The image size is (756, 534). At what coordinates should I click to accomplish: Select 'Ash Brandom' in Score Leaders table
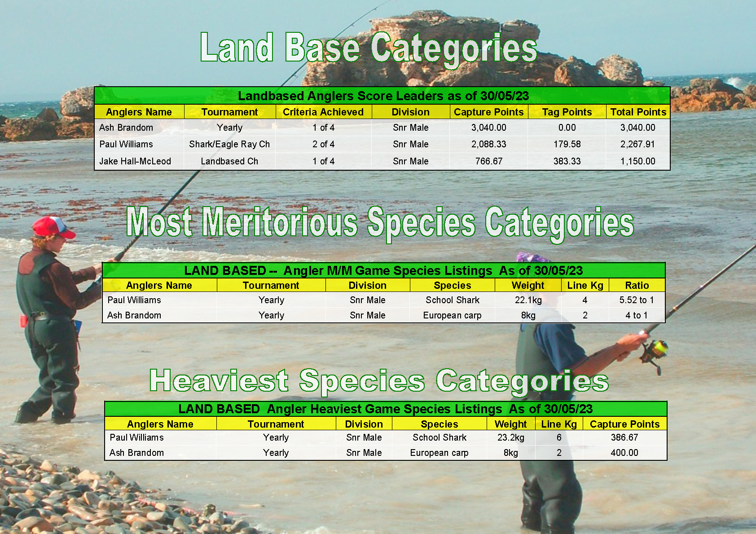point(126,128)
